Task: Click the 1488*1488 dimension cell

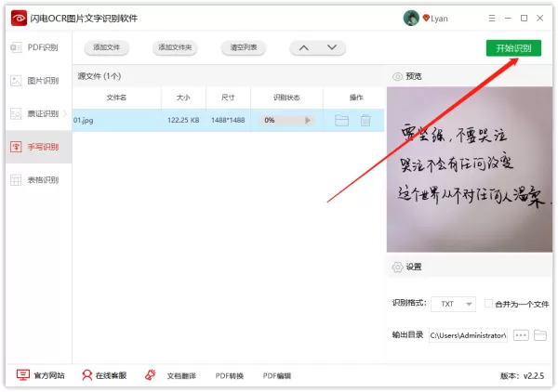Action: point(228,120)
